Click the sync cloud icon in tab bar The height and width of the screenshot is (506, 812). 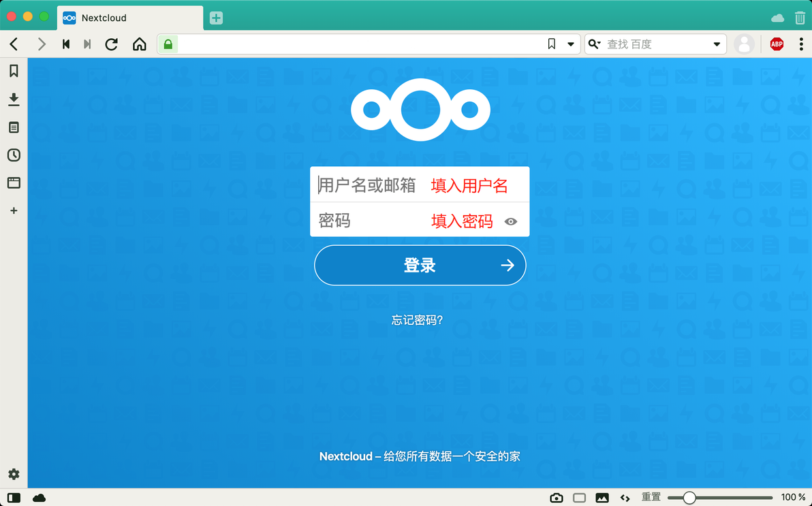[777, 18]
